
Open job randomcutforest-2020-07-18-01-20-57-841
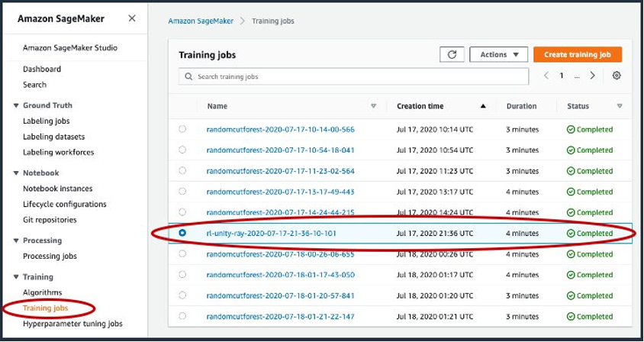[281, 296]
